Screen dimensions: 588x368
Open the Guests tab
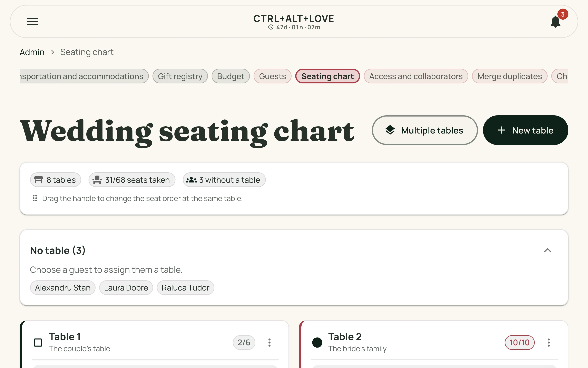coord(272,76)
